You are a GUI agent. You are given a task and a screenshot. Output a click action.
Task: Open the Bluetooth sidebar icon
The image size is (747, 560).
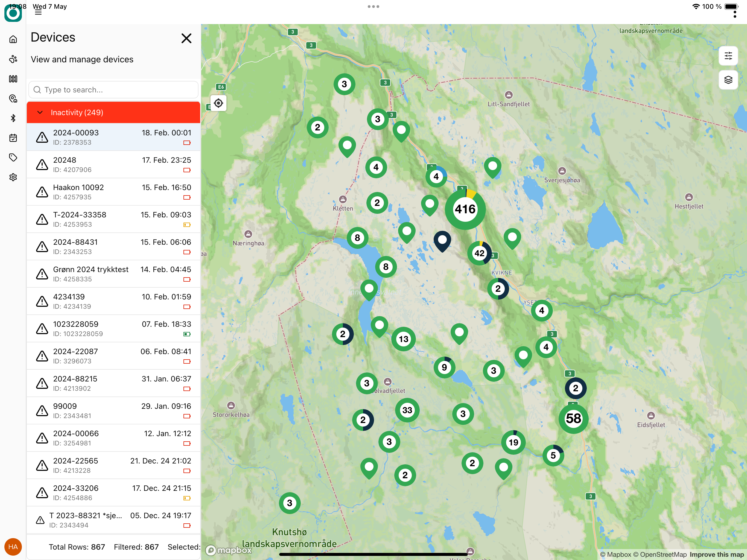pyautogui.click(x=13, y=118)
